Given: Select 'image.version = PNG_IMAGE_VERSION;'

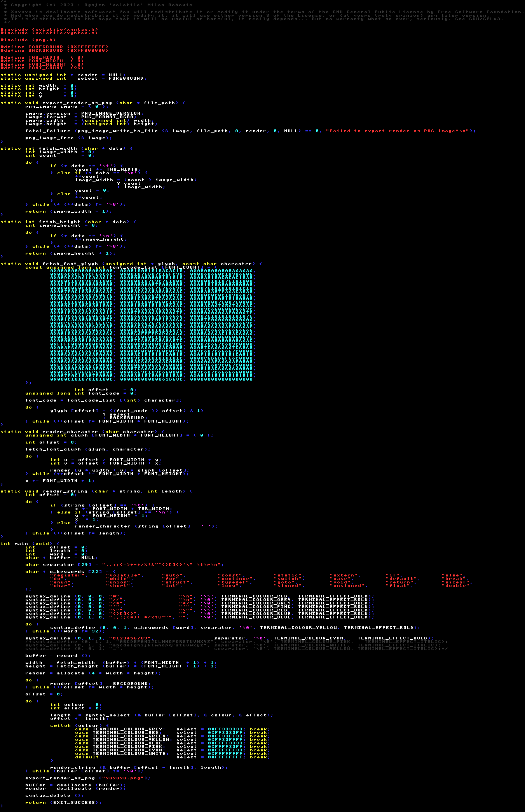Looking at the screenshot, I should point(84,114).
